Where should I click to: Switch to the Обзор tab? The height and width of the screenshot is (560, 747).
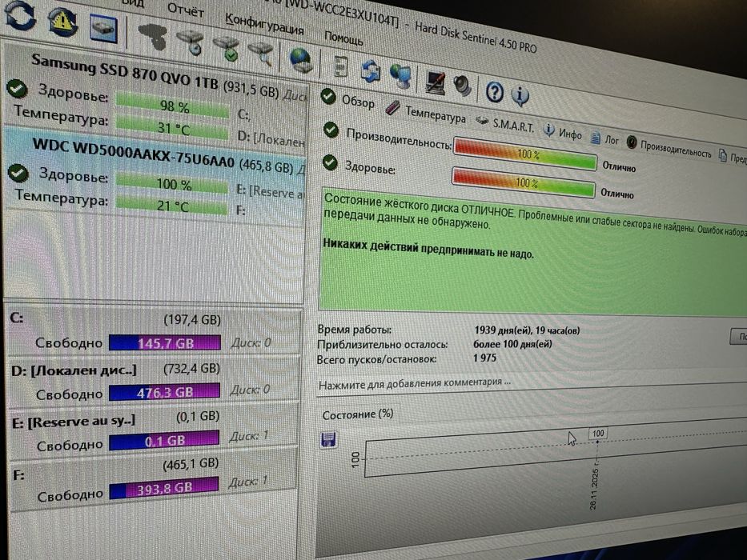(347, 99)
